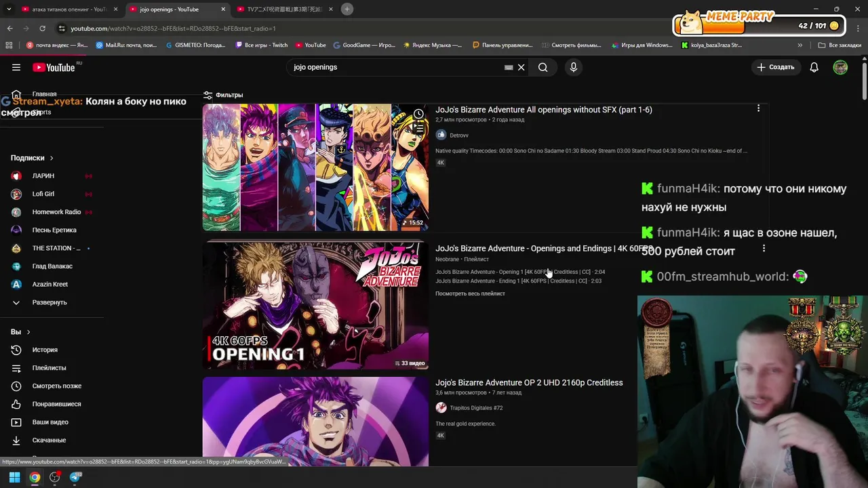This screenshot has width=868, height=488.
Task: Open the All openings without SFX thumbnail
Action: [x=315, y=167]
